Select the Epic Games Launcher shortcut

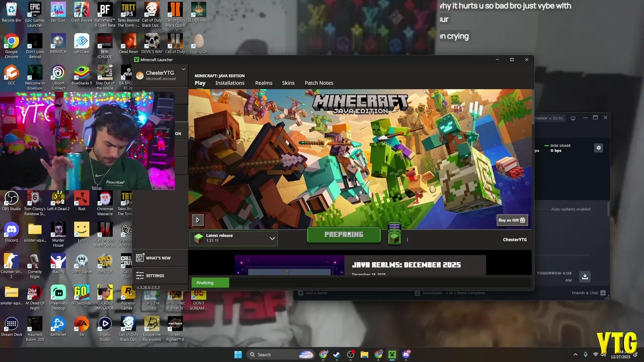[x=35, y=15]
